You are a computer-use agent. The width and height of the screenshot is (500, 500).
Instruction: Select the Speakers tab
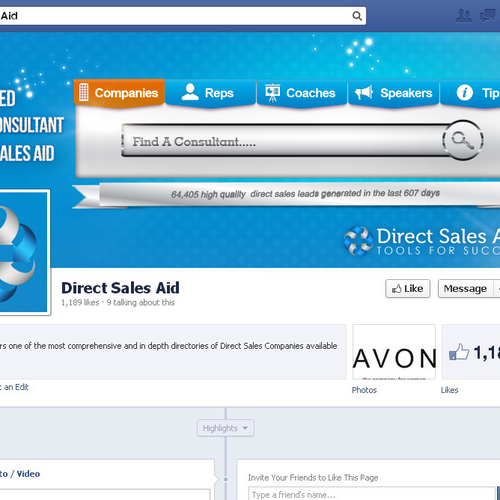click(394, 93)
